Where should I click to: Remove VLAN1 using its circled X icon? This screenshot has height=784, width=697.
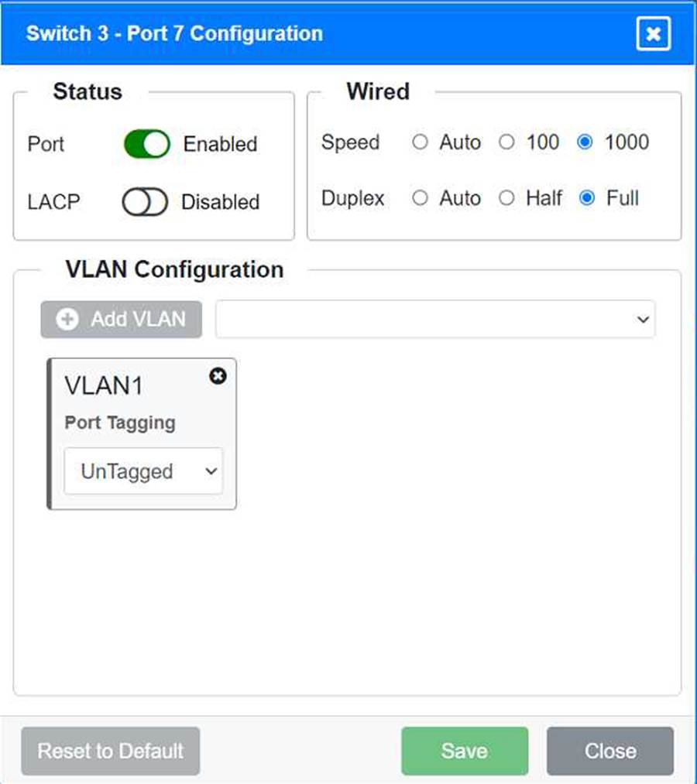coord(218,376)
